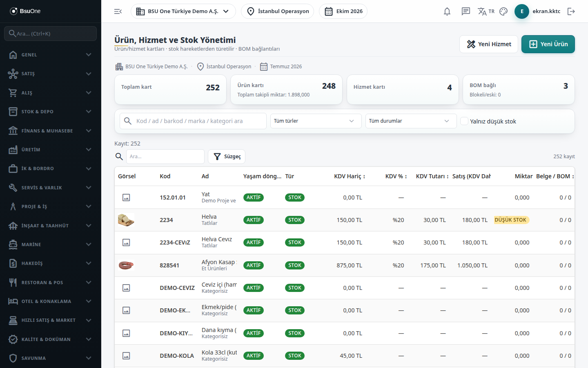Expand the Stok & Depo sidebar menu
Screen dimensions: 588x368
(51, 112)
